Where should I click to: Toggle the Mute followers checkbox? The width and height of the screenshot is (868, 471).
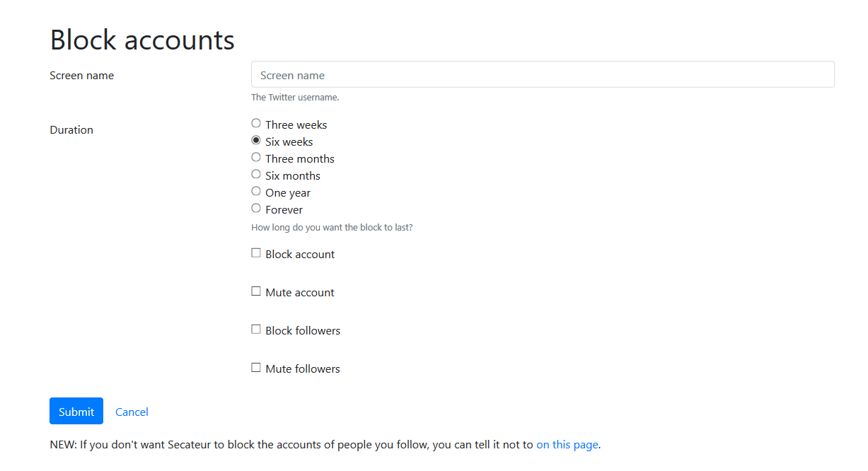pos(256,368)
